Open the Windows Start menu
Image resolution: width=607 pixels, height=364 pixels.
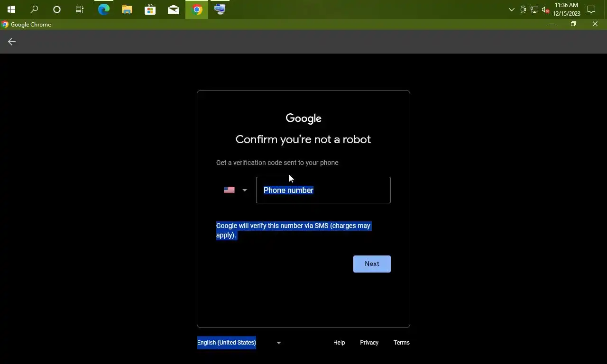11,9
